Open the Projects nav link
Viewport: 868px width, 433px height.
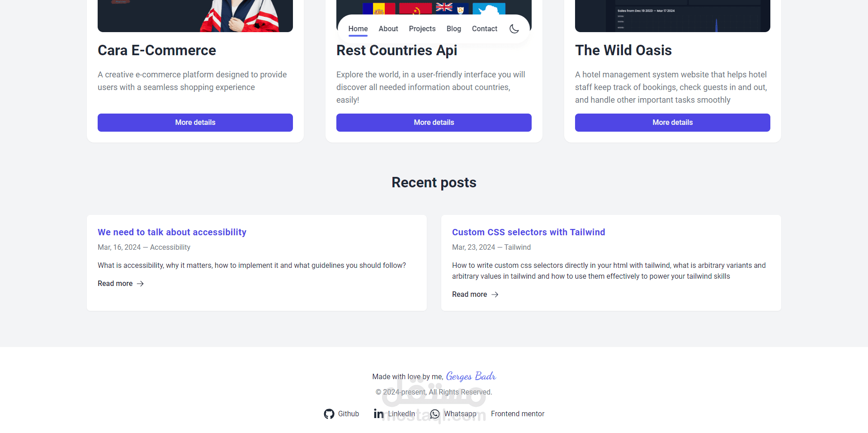(x=422, y=29)
